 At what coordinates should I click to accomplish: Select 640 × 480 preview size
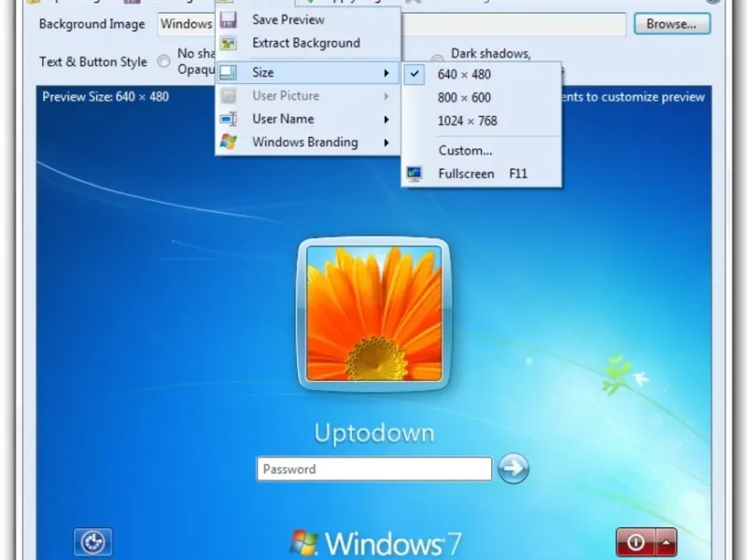481,75
